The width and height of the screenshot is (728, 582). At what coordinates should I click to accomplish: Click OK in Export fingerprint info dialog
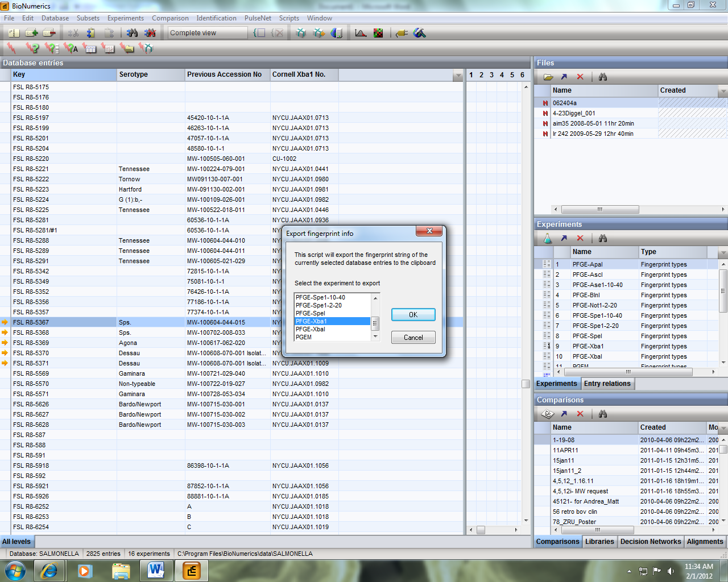pos(413,315)
